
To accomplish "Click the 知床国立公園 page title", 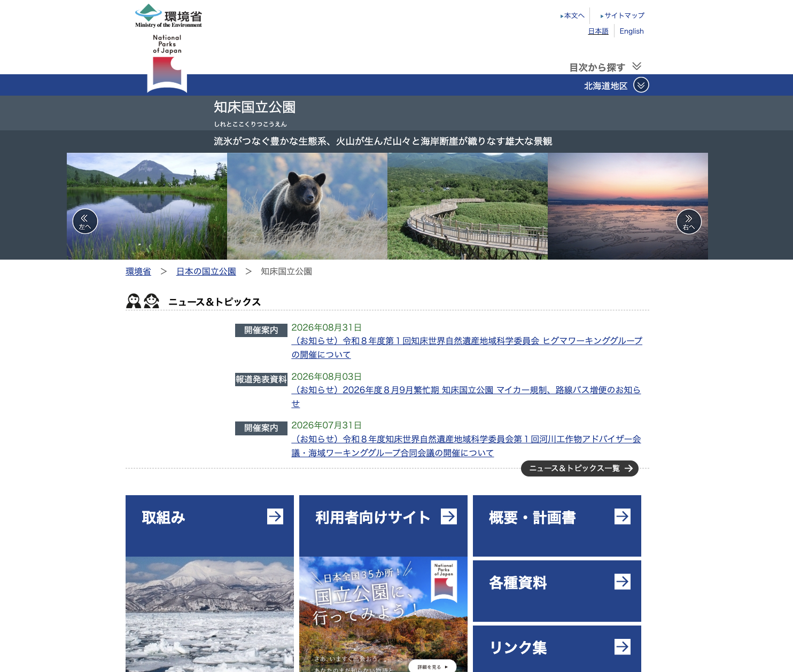I will click(x=255, y=107).
